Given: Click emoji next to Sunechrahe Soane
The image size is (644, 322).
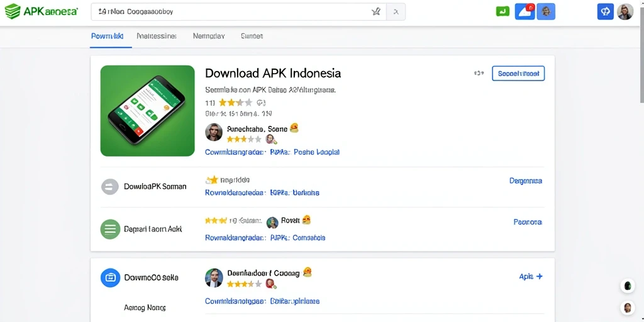Looking at the screenshot, I should coord(294,128).
